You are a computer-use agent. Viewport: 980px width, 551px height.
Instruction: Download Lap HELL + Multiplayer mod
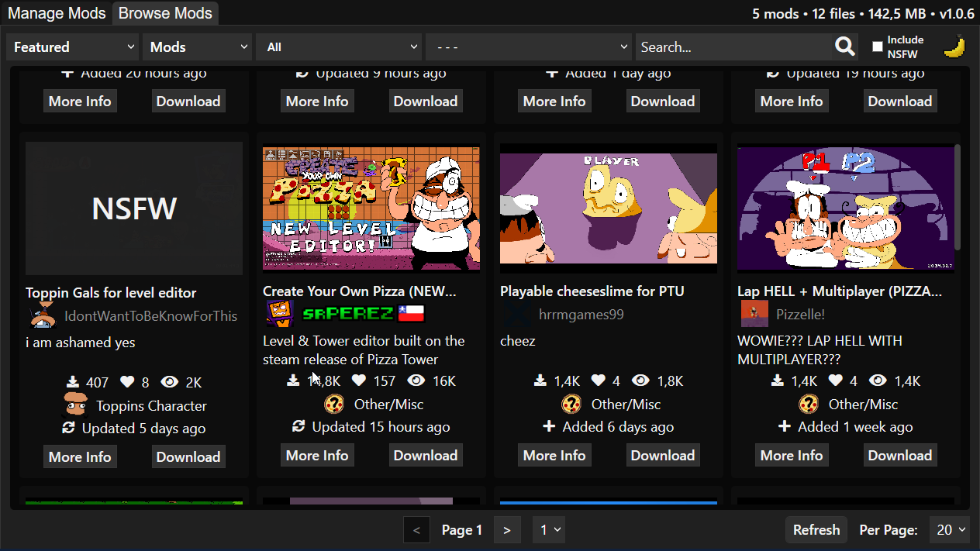900,455
